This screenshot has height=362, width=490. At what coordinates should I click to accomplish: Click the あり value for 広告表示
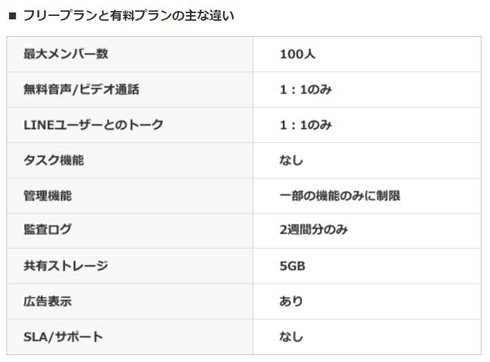(291, 301)
